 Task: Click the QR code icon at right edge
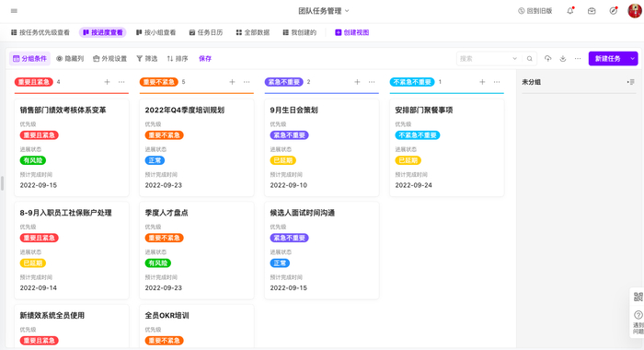click(638, 297)
